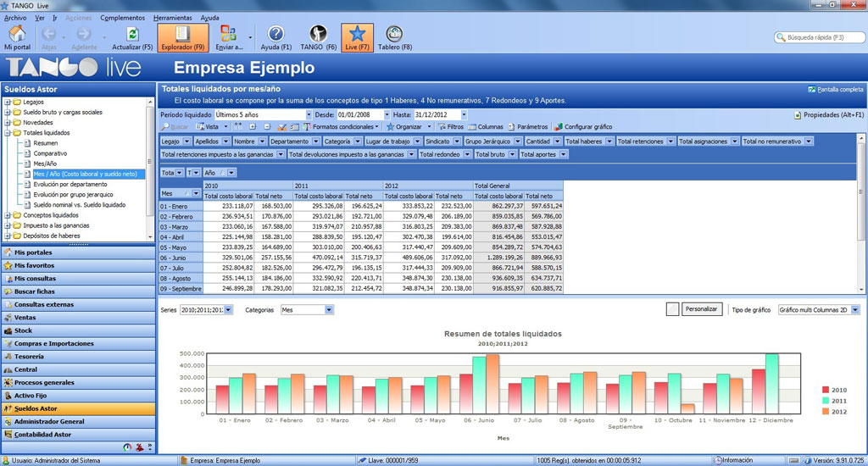The width and height of the screenshot is (868, 466).
Task: Click the 2012 legend color swatch
Action: tap(826, 412)
